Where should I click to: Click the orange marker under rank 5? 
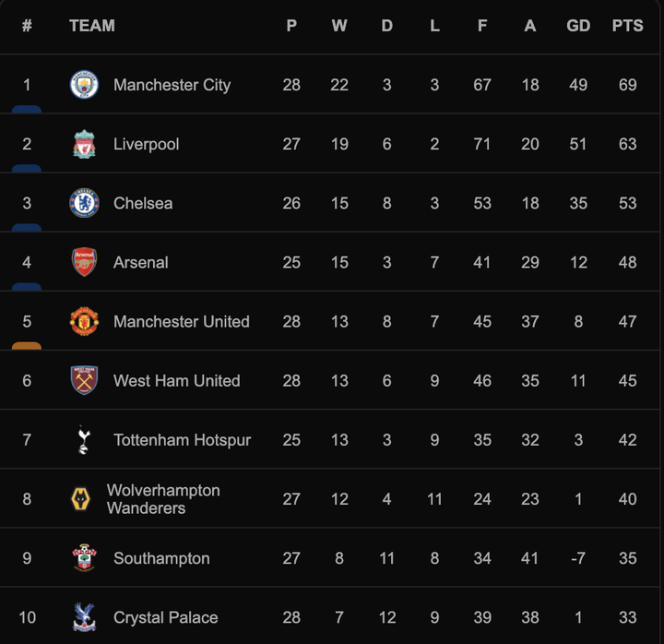(27, 346)
